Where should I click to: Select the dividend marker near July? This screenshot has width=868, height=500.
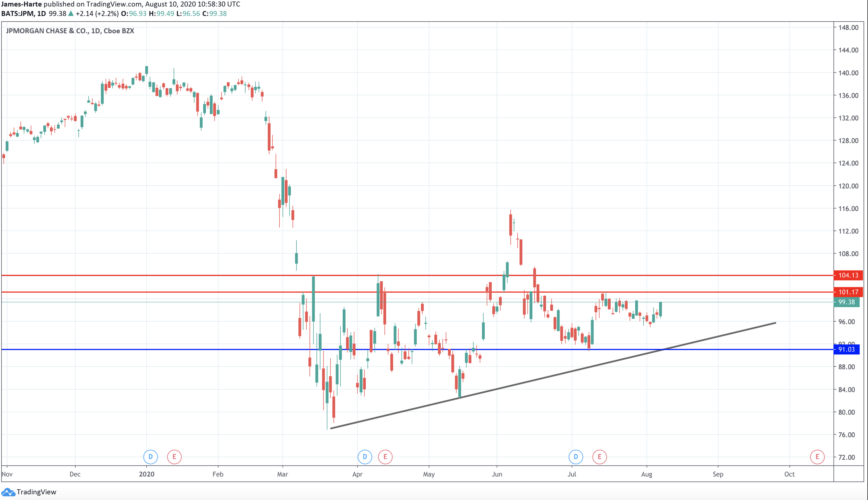tap(576, 457)
